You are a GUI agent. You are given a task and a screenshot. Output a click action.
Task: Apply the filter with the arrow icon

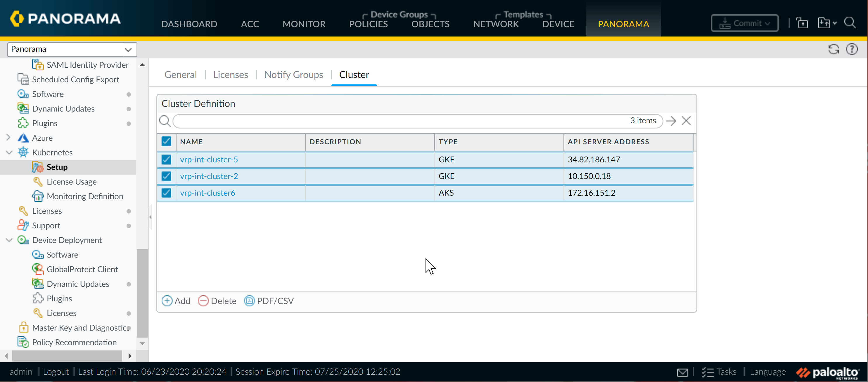coord(671,121)
